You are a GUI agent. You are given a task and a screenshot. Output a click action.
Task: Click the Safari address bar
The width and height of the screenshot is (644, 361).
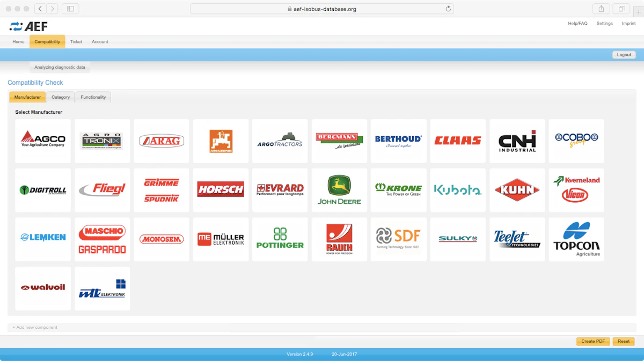[x=322, y=9]
